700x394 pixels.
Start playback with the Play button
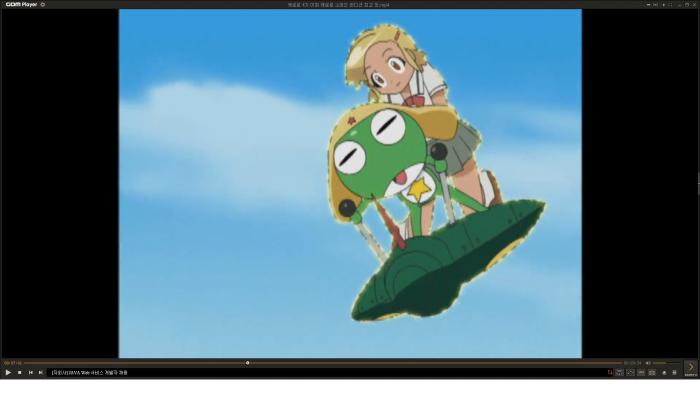(x=8, y=372)
